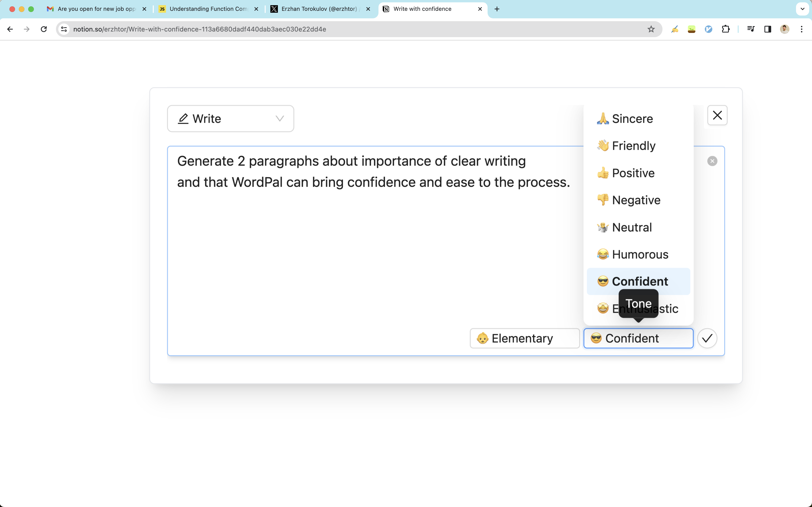Open the Chrome profile avatar
The height and width of the screenshot is (507, 812).
pyautogui.click(x=784, y=29)
